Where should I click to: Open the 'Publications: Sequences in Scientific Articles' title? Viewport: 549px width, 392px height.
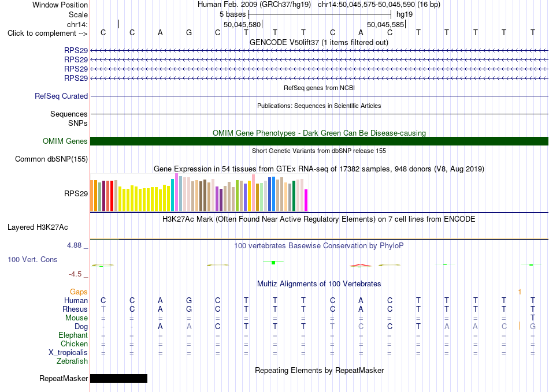point(319,106)
